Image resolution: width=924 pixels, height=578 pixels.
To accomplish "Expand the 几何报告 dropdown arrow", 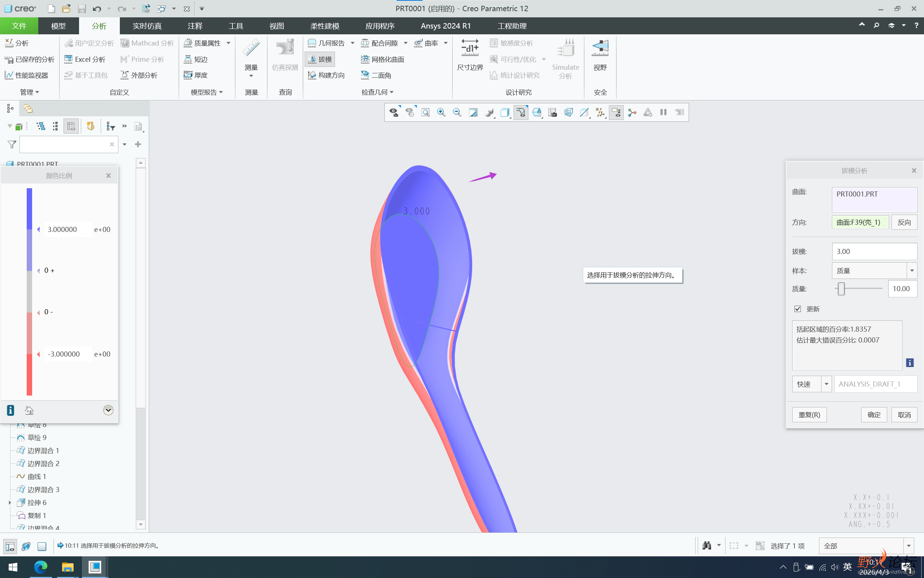I will tap(352, 43).
